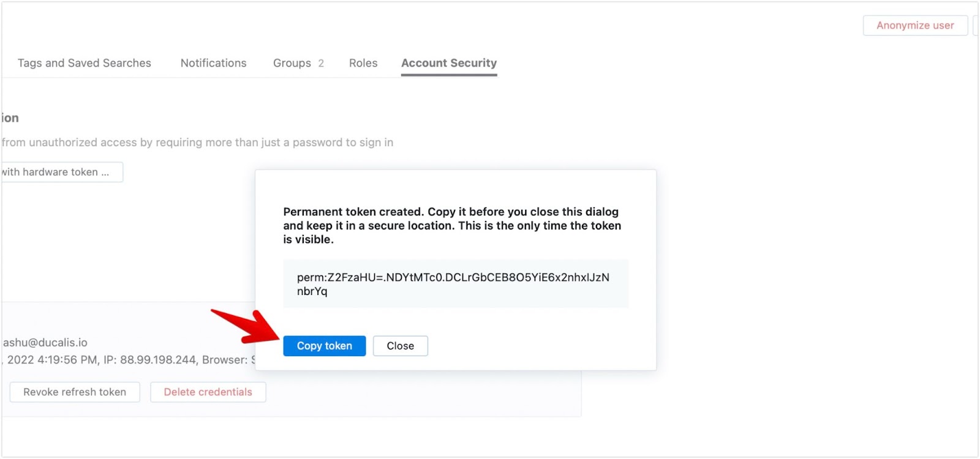Revoke the refresh token

[74, 392]
